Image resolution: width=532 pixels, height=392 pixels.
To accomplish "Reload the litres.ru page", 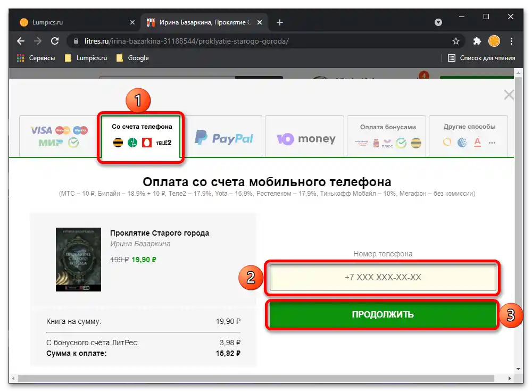I will point(55,41).
